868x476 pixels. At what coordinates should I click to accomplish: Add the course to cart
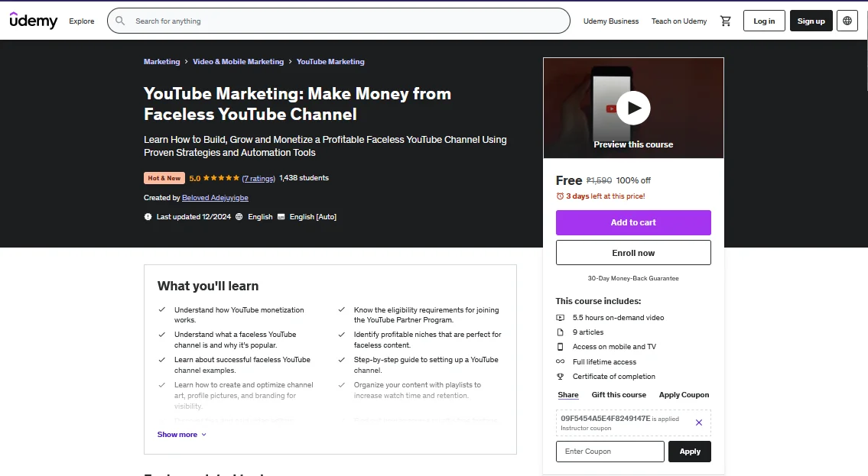coord(633,223)
